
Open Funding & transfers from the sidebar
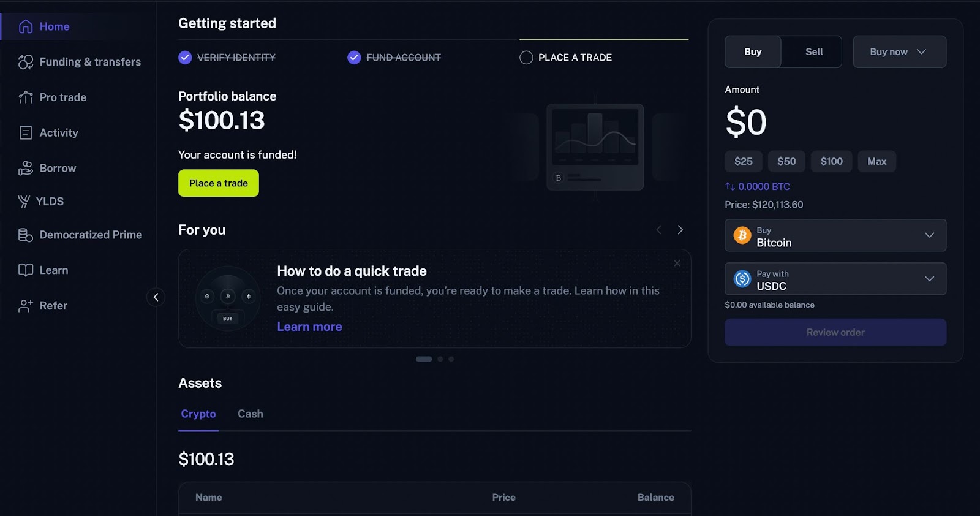(89, 61)
